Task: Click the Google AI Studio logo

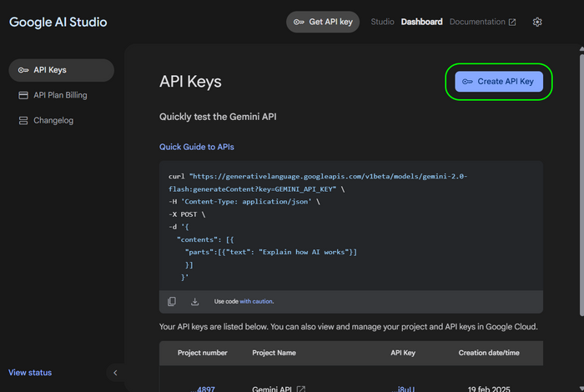Action: [58, 22]
